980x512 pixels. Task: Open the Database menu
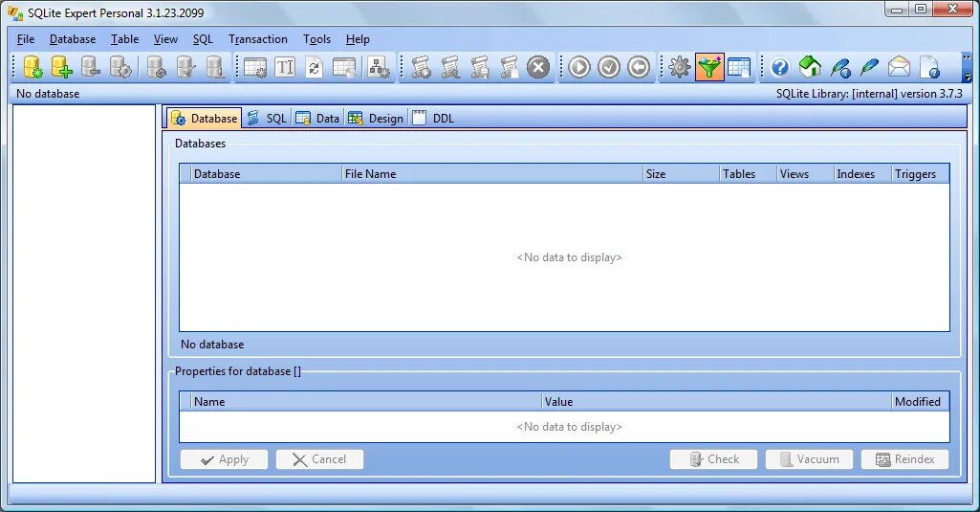click(x=73, y=39)
